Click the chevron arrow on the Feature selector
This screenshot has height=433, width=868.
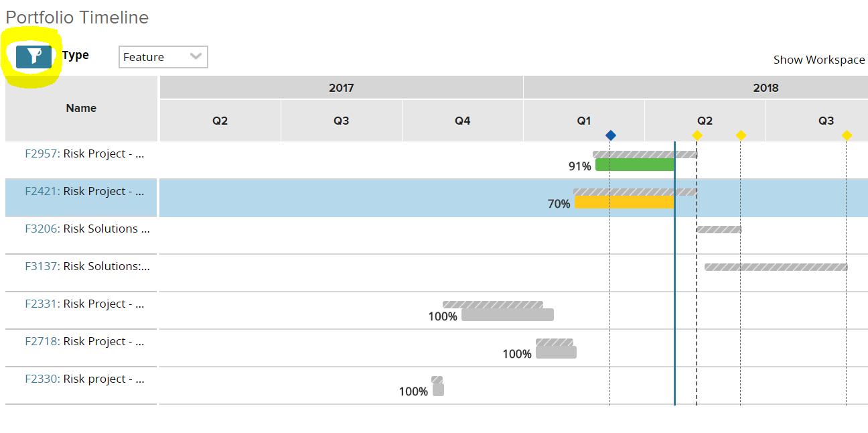tap(197, 57)
